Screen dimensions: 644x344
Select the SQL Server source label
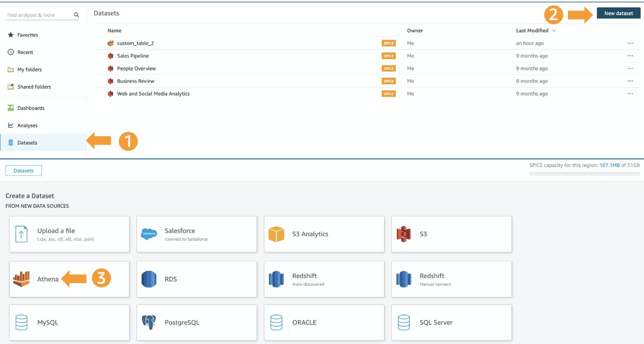pyautogui.click(x=436, y=323)
